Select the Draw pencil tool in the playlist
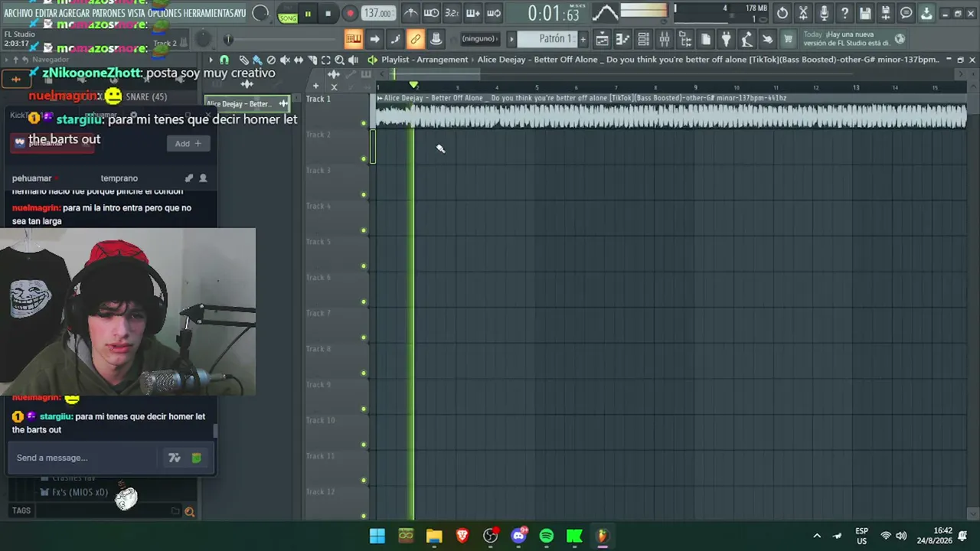 [x=243, y=60]
